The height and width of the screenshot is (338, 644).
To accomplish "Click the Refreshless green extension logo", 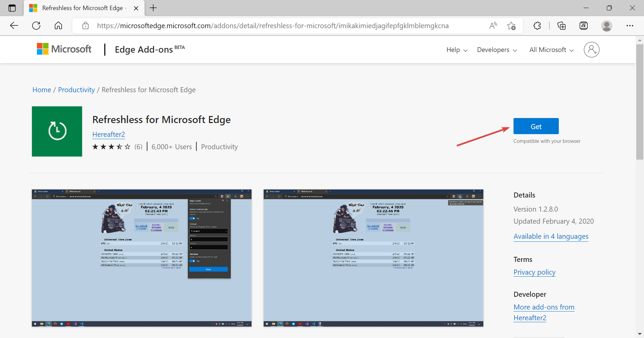I will click(57, 131).
